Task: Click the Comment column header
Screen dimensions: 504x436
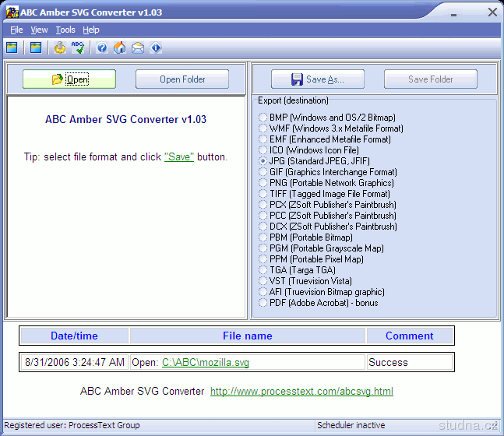Action: [x=410, y=336]
